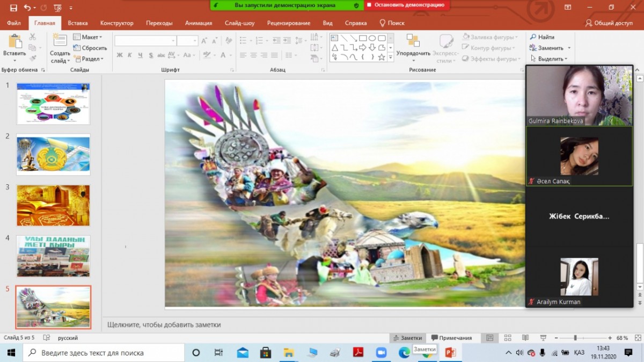Screen dimensions: 644x362
Task: Click the Вставить (Paste) icon
Action: [14, 42]
